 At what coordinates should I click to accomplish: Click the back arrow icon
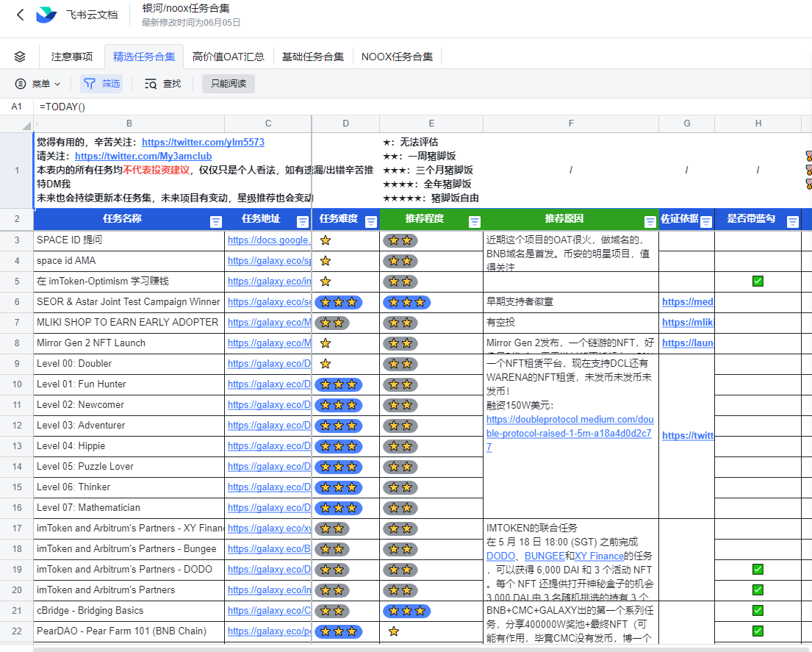click(x=20, y=15)
